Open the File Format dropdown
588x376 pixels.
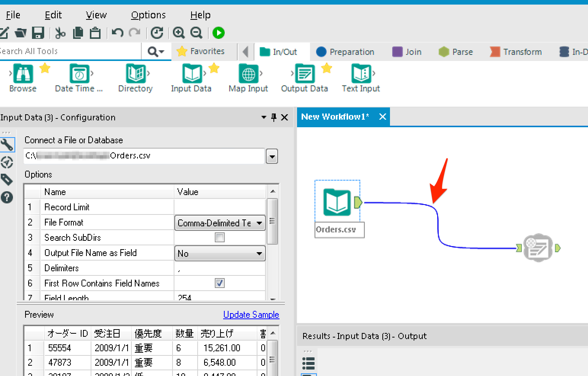click(x=220, y=223)
